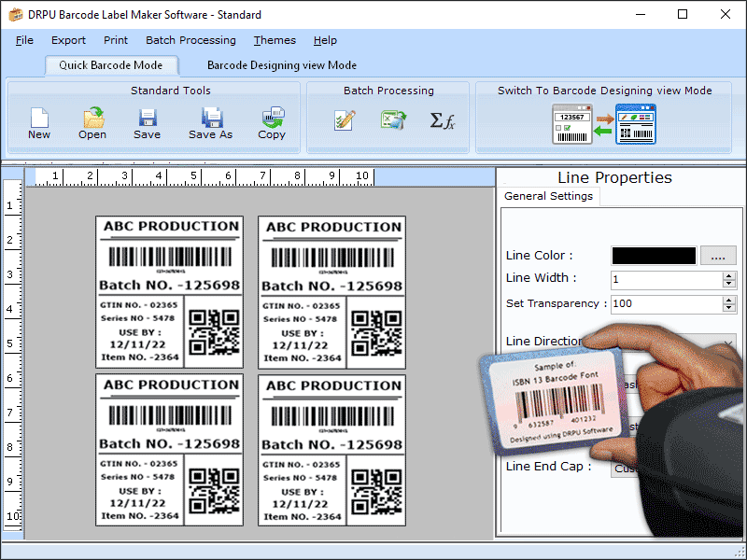Save the current label via the Save icon
Screen dimensions: 747x560
pos(147,121)
